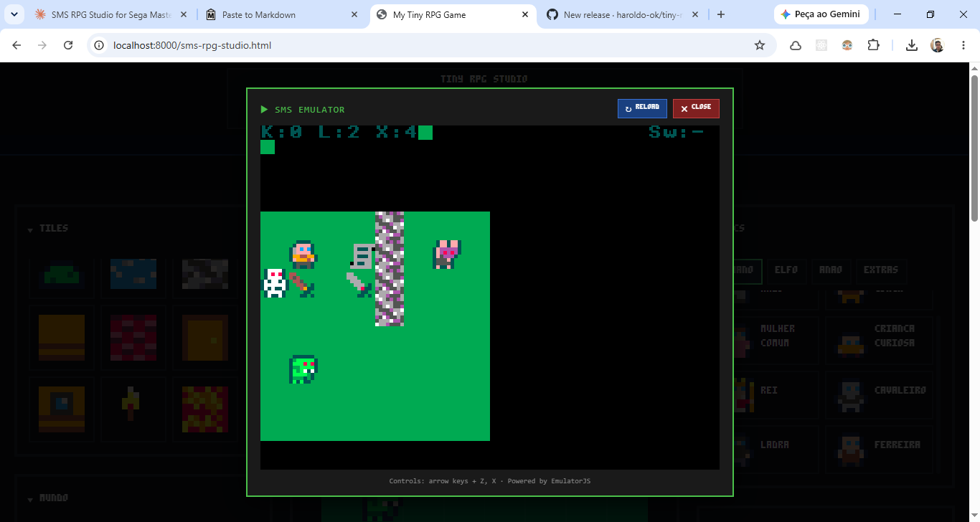980x522 pixels.
Task: Choose the CAVALEIRO character
Action: pyautogui.click(x=880, y=395)
